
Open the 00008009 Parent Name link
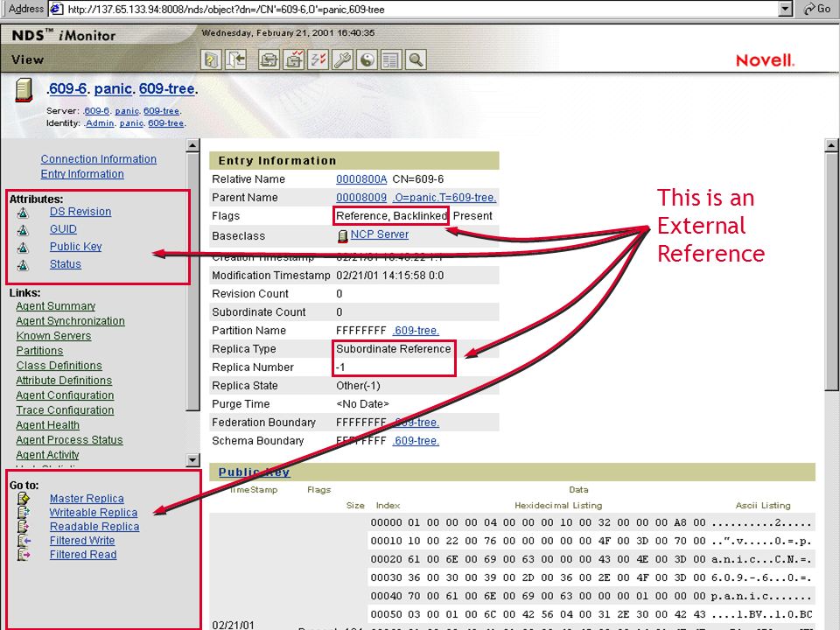click(x=361, y=198)
